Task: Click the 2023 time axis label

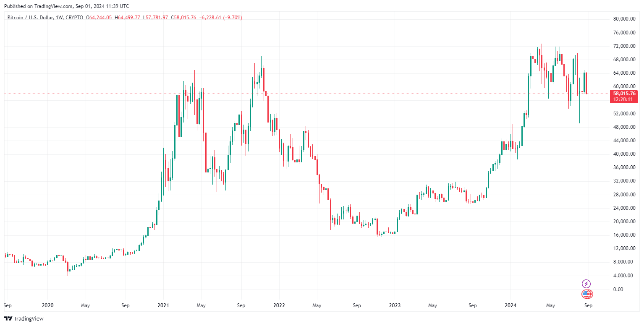Action: [395, 305]
